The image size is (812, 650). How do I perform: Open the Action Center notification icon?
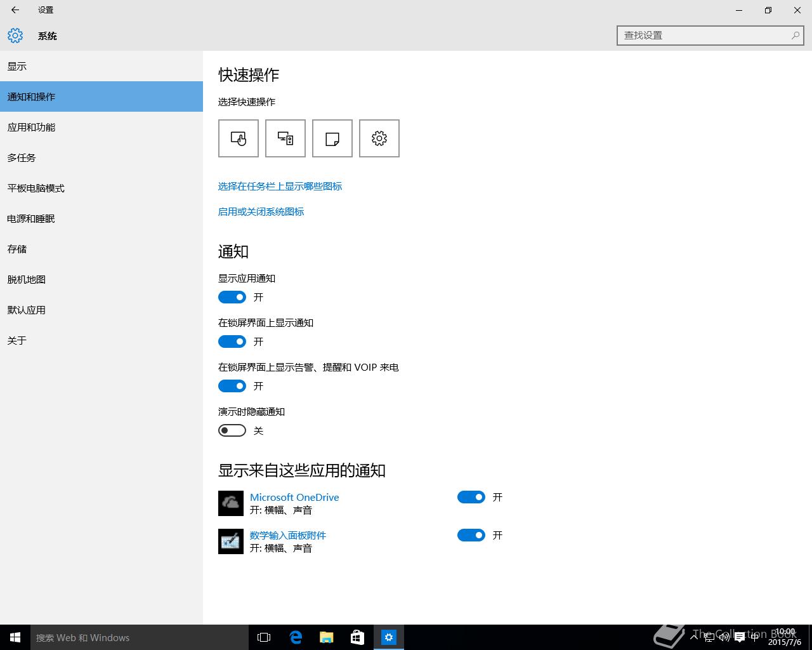[740, 637]
